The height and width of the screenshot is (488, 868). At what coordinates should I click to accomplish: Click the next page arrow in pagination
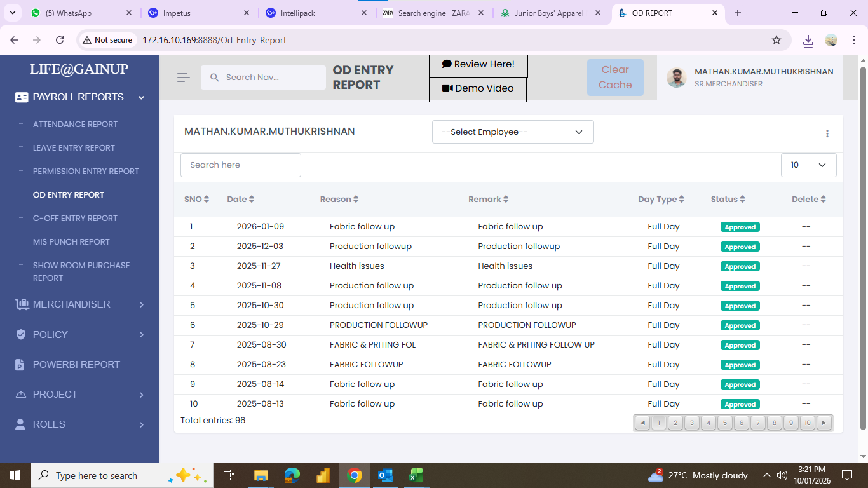(x=824, y=423)
